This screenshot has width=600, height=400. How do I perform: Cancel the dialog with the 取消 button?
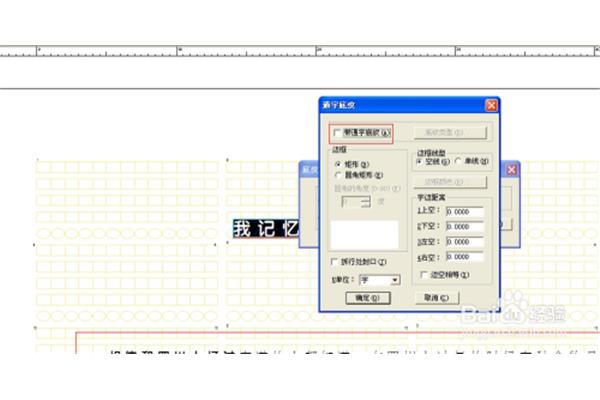tap(437, 297)
